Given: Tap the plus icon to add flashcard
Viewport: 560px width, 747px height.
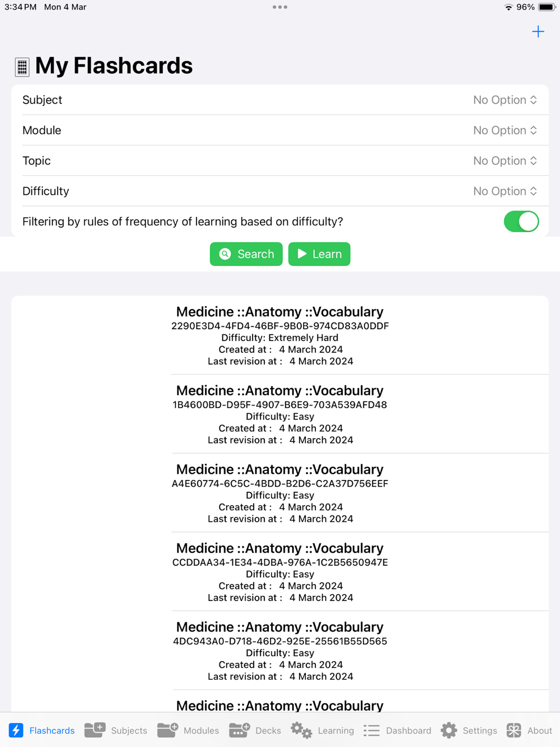Looking at the screenshot, I should coord(538,32).
